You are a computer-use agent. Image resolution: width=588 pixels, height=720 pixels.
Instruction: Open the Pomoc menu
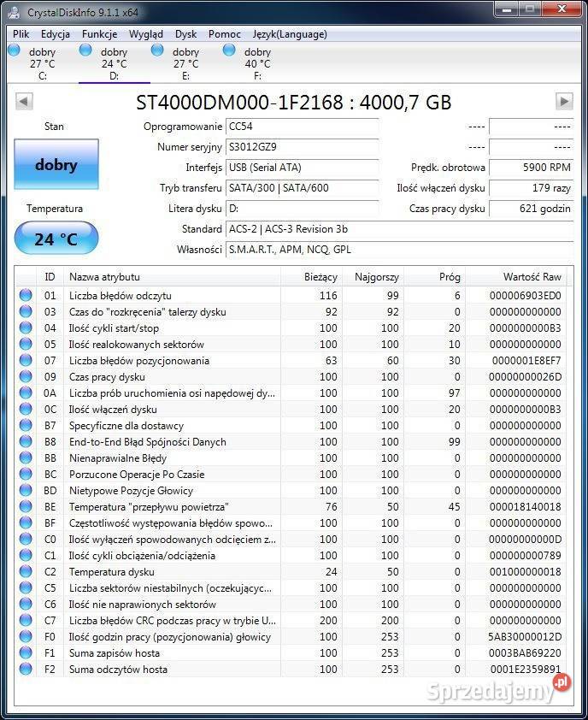point(225,34)
